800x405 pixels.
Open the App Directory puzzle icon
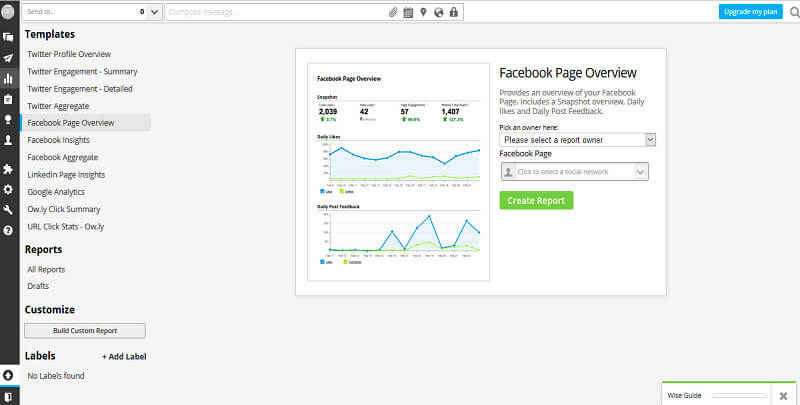(x=8, y=169)
